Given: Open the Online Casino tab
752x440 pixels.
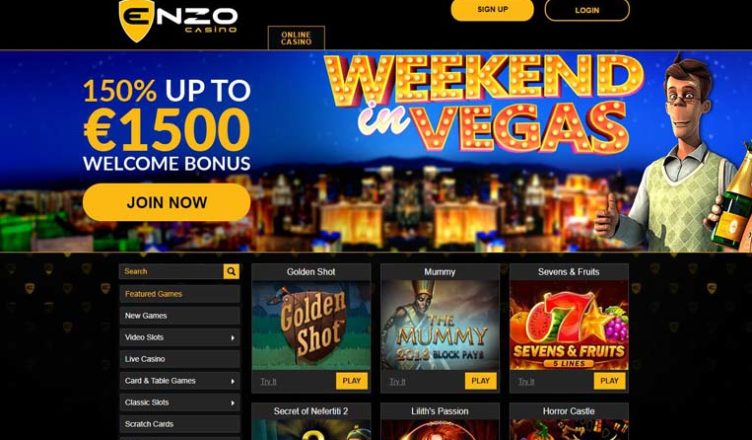Looking at the screenshot, I should (x=296, y=38).
